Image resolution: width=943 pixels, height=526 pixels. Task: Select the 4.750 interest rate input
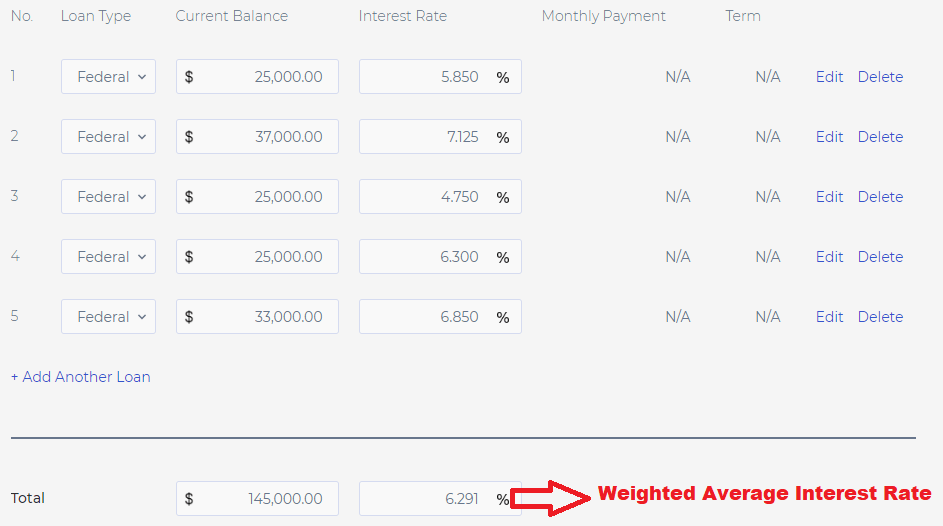coord(440,197)
